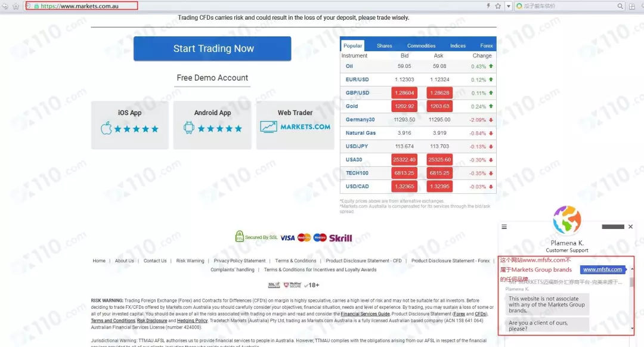Click the toolbar favorites star icon
This screenshot has width=644, height=347.
tap(16, 6)
